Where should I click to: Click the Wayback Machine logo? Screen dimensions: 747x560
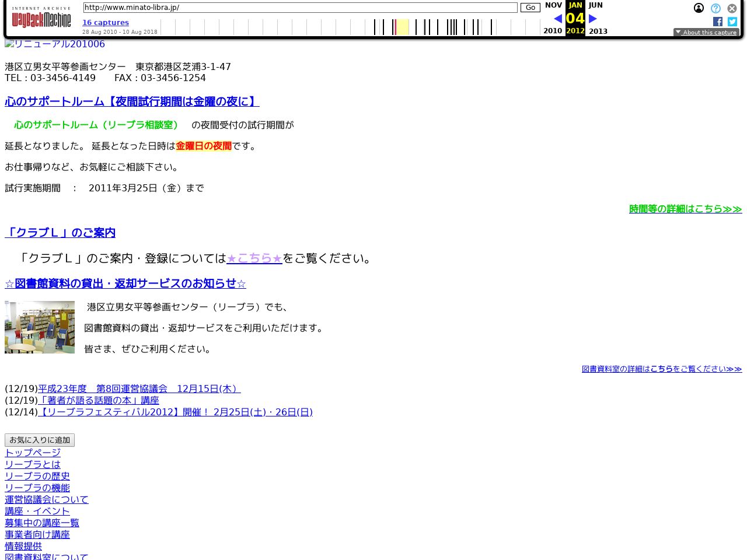point(41,19)
